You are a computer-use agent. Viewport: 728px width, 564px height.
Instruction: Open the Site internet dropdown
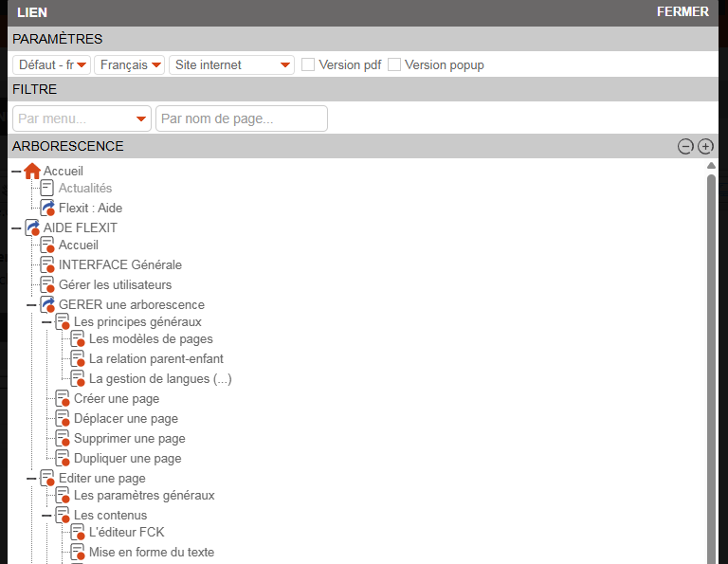pyautogui.click(x=232, y=64)
